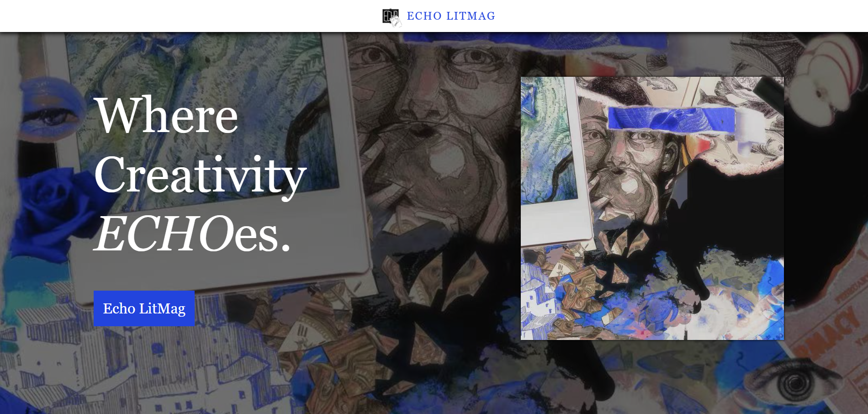Click the word "Where" in the headline

pyautogui.click(x=166, y=116)
